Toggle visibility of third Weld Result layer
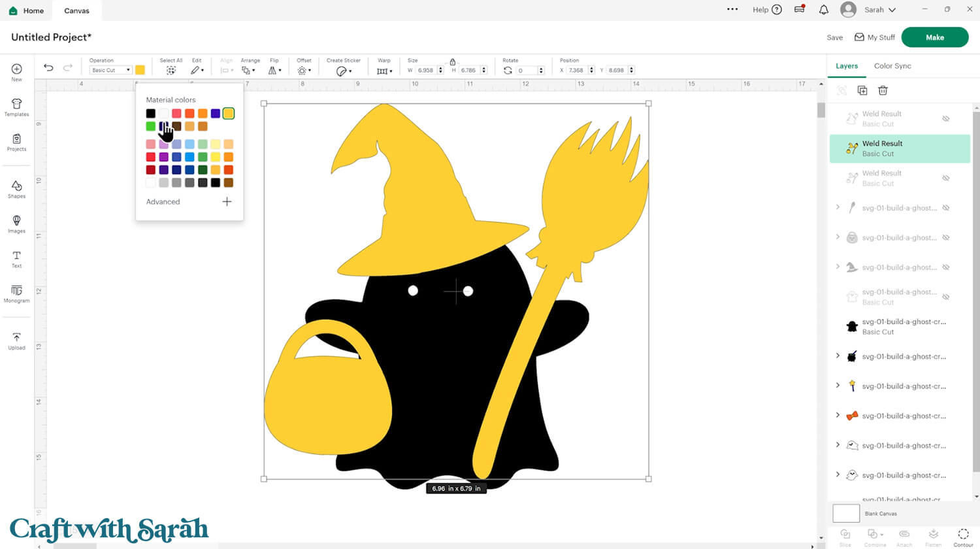The height and width of the screenshot is (549, 980). tap(945, 178)
